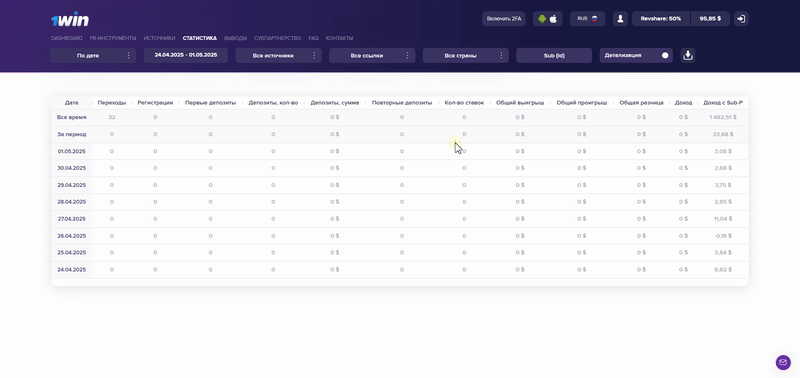
Task: Click the 11,04 $ value for 27.04.2025
Action: [723, 218]
